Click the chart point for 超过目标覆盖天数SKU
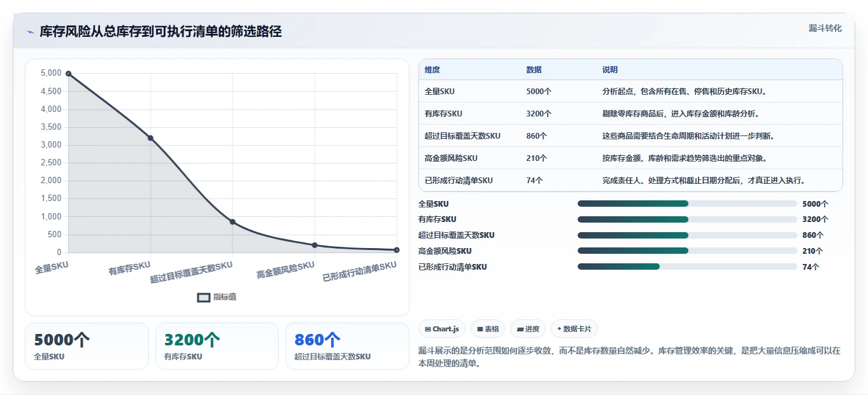Viewport: 868px width, 395px height. point(232,222)
